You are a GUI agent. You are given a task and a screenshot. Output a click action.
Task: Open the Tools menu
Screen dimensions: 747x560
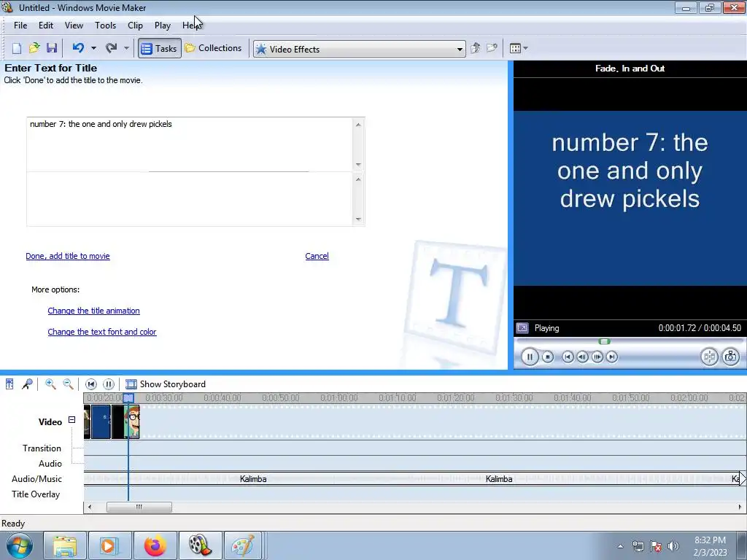(105, 26)
